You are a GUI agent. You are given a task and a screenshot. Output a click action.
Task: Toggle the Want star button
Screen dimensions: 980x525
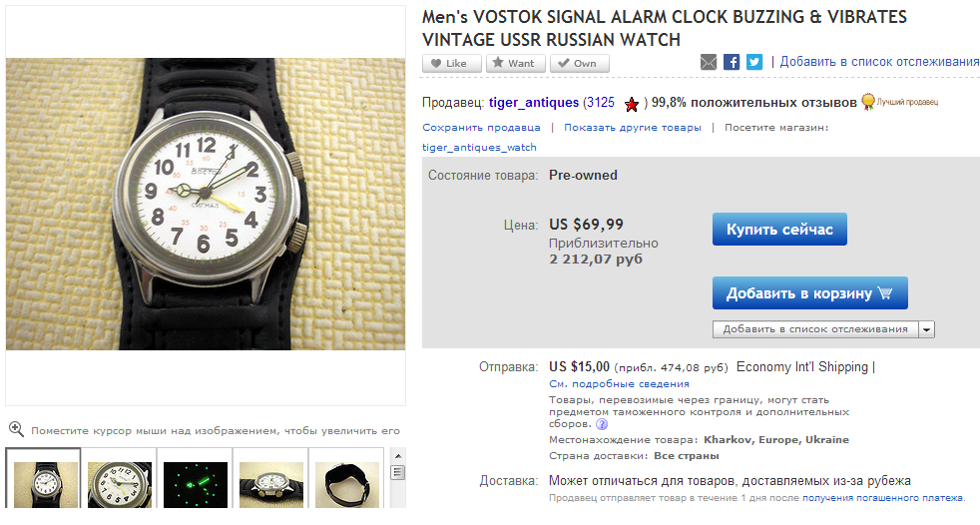click(x=516, y=63)
